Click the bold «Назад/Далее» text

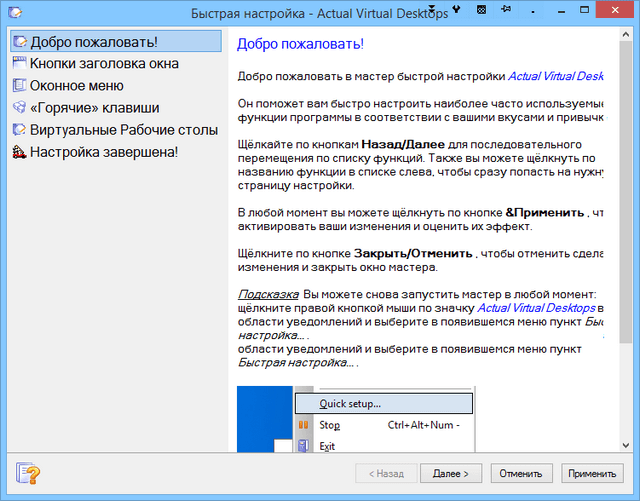click(x=403, y=144)
